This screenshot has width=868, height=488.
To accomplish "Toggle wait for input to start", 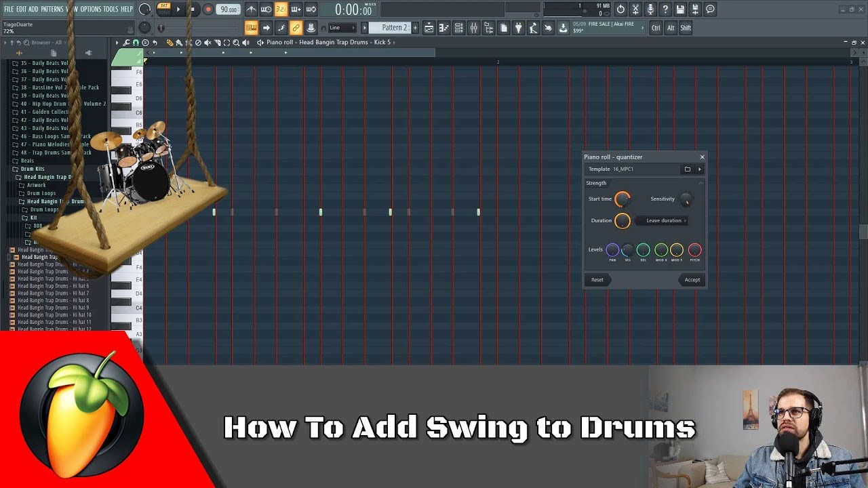I will 266,9.
